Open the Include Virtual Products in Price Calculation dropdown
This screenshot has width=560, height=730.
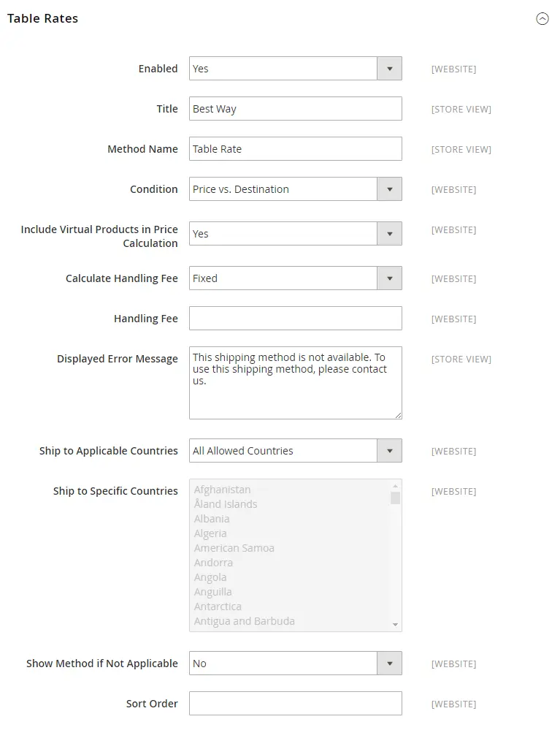tap(390, 233)
